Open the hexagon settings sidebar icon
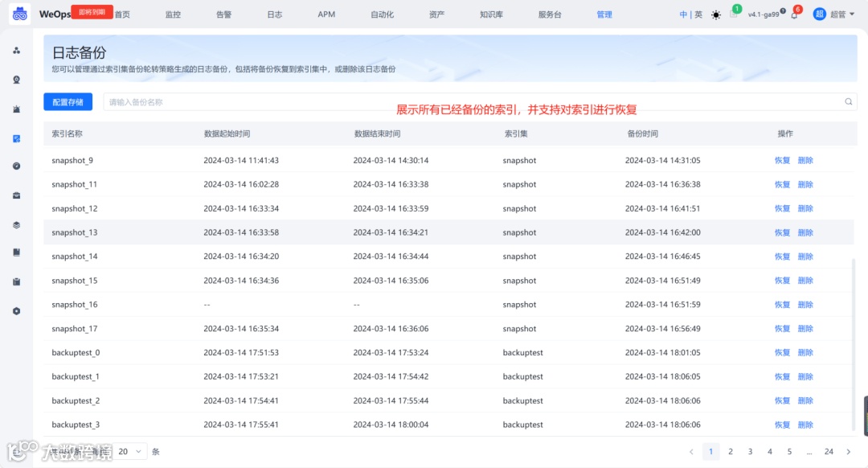 pyautogui.click(x=17, y=311)
